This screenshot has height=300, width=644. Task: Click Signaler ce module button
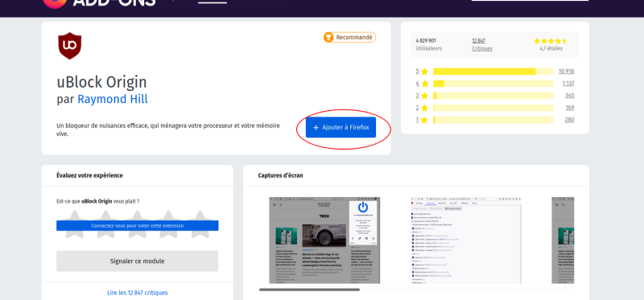click(137, 261)
